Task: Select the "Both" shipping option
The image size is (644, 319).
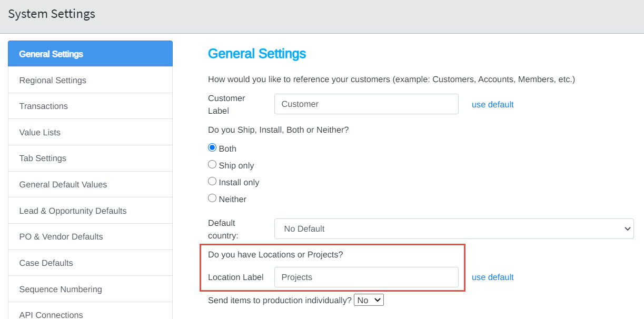Action: point(212,147)
